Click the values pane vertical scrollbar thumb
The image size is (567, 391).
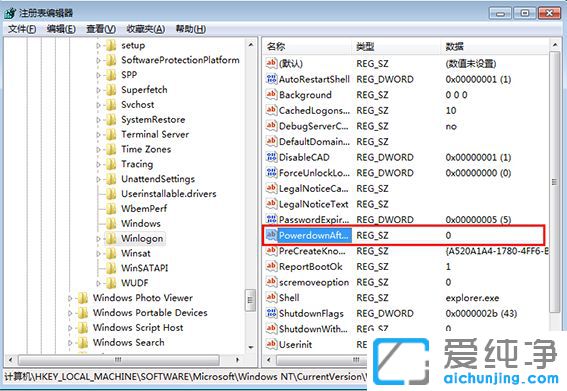point(554,182)
